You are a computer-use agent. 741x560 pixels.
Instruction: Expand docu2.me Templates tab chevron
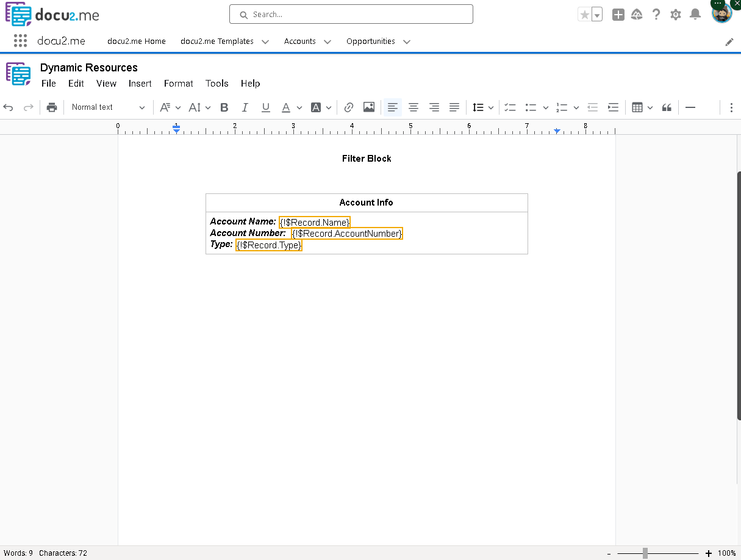[x=265, y=41]
